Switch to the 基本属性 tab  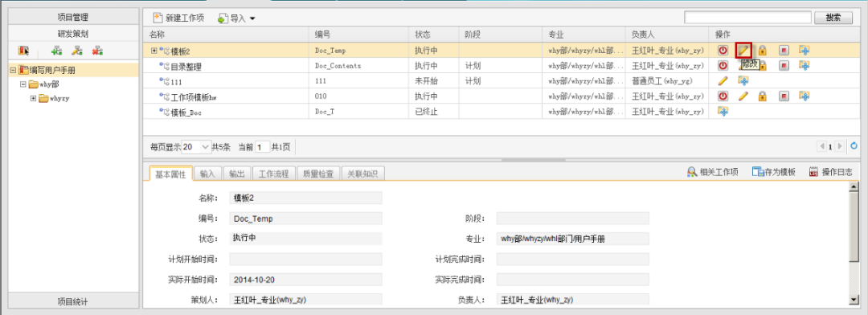click(170, 174)
